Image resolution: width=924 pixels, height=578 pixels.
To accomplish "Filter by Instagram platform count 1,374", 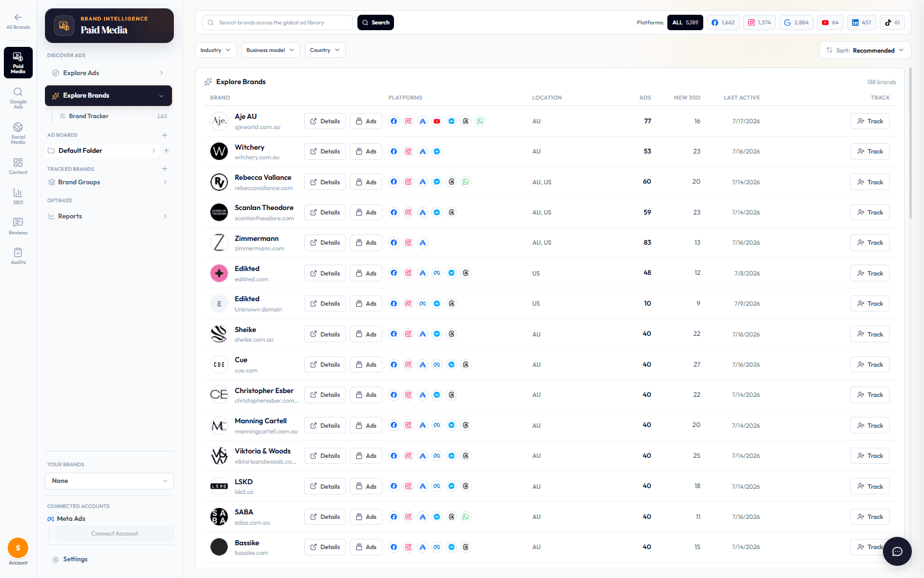I will tap(760, 22).
